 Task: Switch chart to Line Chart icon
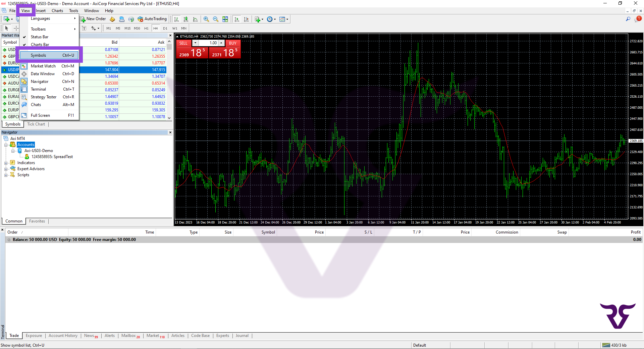click(x=195, y=19)
